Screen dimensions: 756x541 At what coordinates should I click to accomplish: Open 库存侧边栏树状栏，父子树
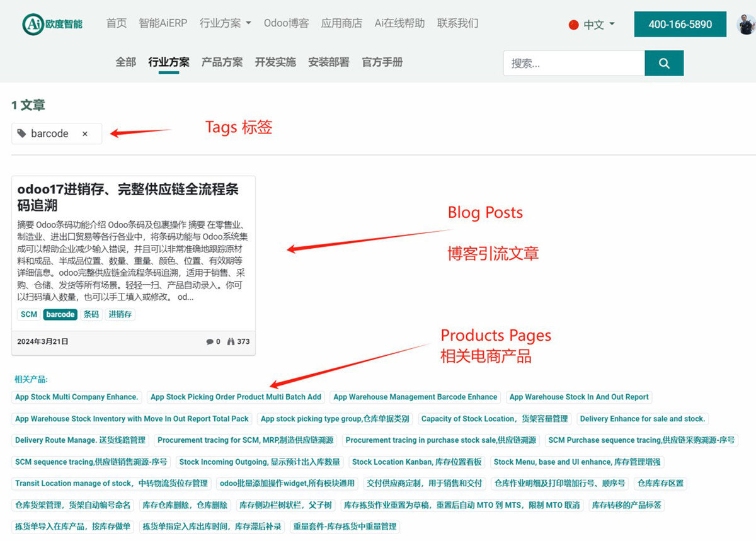(x=285, y=504)
